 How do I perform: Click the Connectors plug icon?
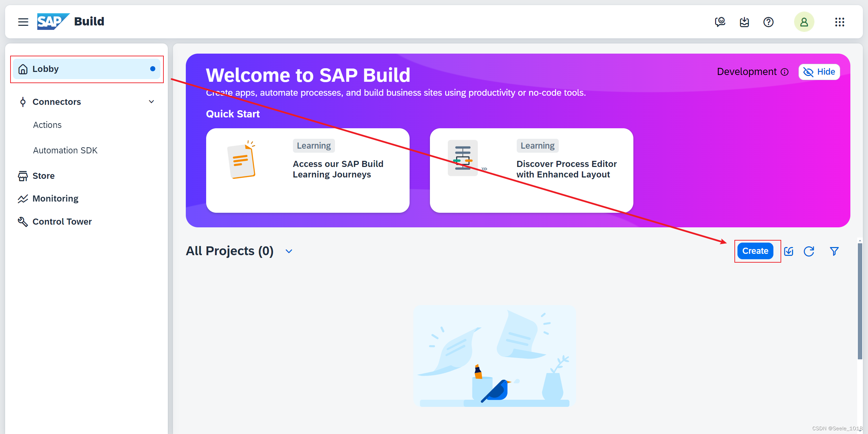point(23,102)
